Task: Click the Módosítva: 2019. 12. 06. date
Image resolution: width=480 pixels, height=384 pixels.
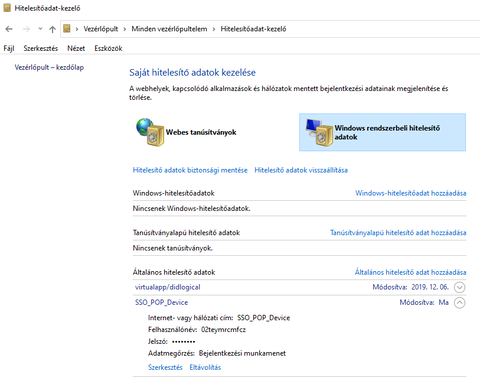Action: [x=411, y=287]
